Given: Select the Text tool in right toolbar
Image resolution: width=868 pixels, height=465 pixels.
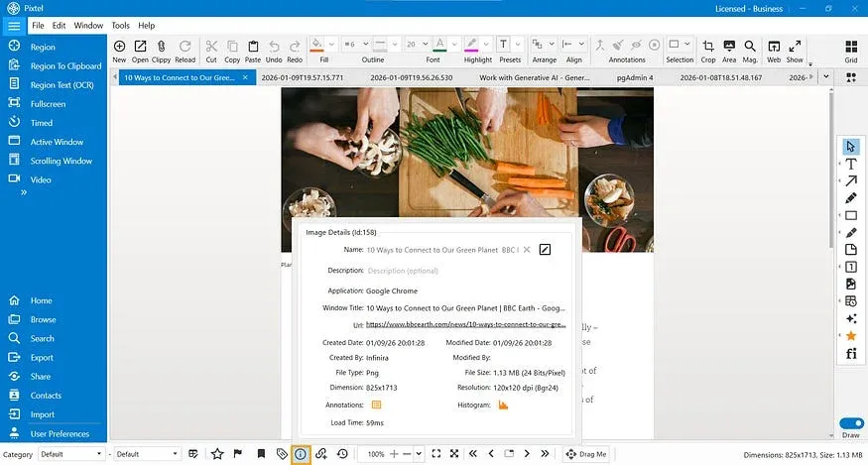Looking at the screenshot, I should 851,164.
